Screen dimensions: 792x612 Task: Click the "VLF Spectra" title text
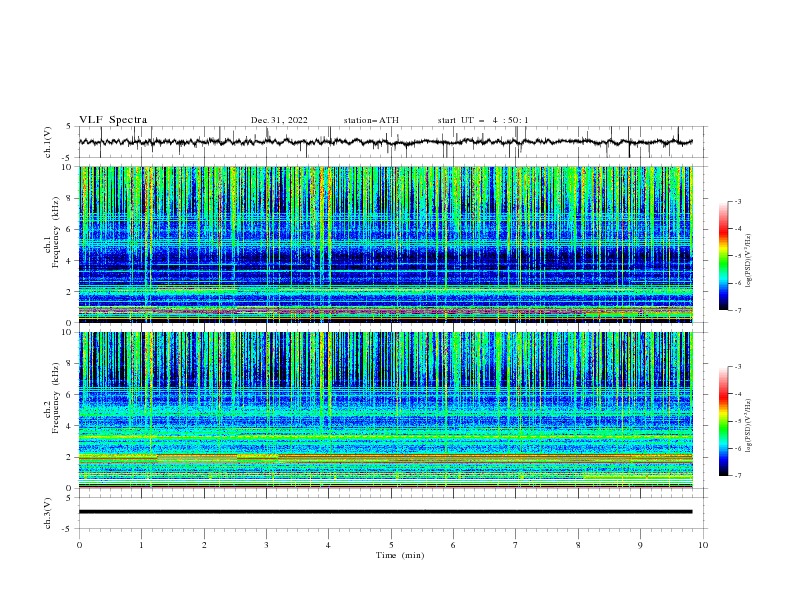point(113,120)
